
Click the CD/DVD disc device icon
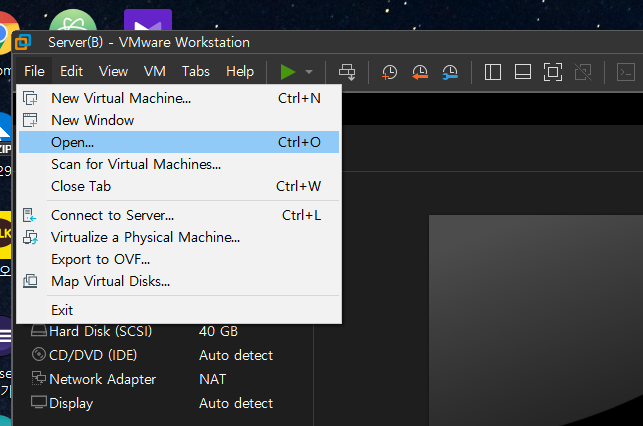point(39,354)
